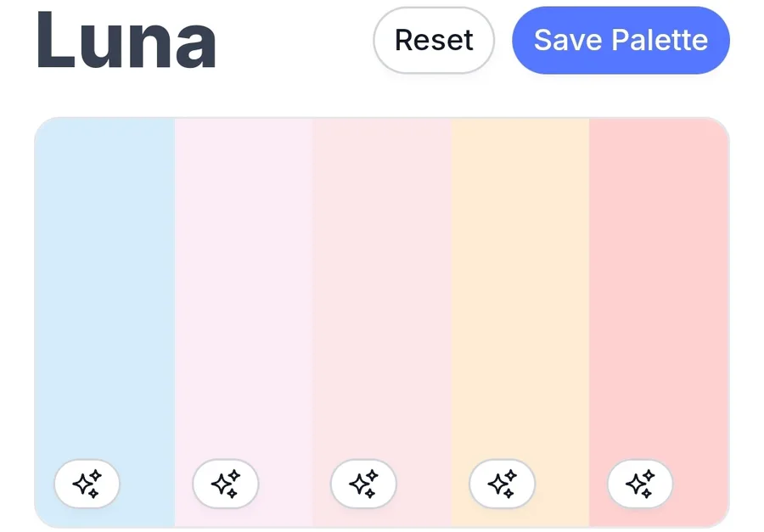Click the sparkle icon on the peach cream column
Screen dimensions: 764x532
click(x=502, y=484)
